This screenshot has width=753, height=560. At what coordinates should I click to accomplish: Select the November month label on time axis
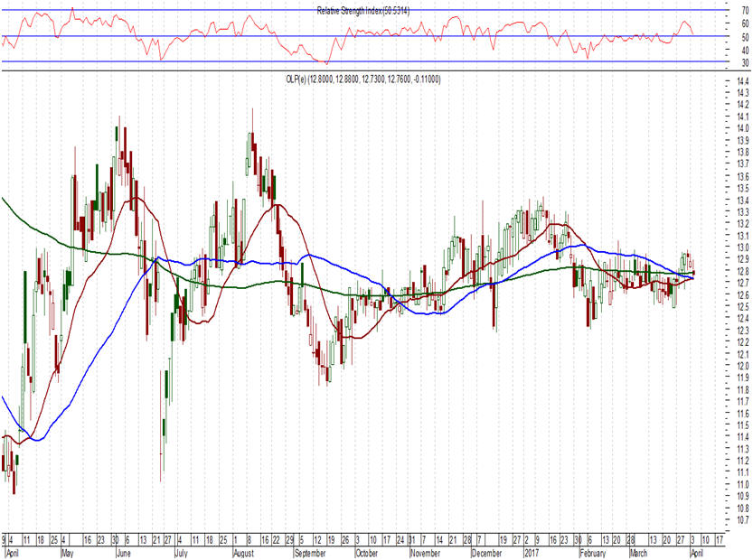click(x=426, y=551)
